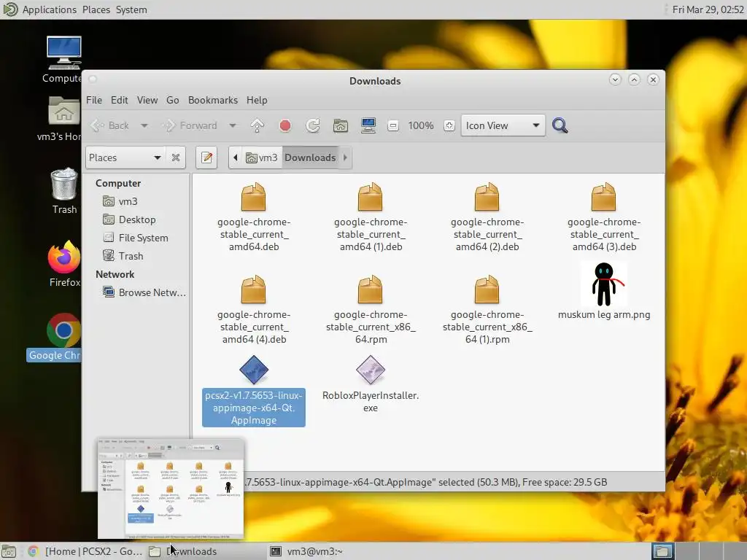Click the Back navigation button
747x560 pixels.
110,125
